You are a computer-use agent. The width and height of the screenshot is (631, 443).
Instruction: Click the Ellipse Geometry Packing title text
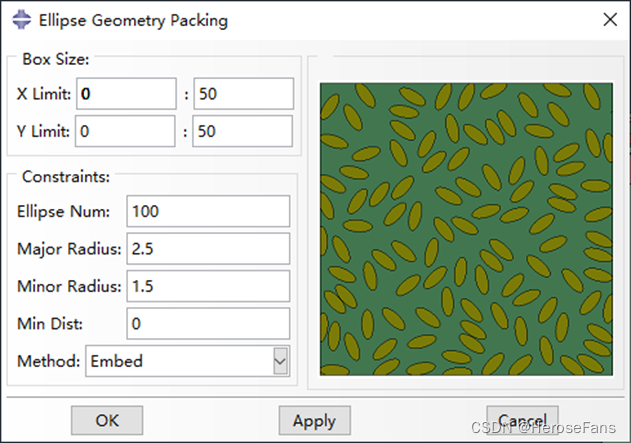[133, 20]
